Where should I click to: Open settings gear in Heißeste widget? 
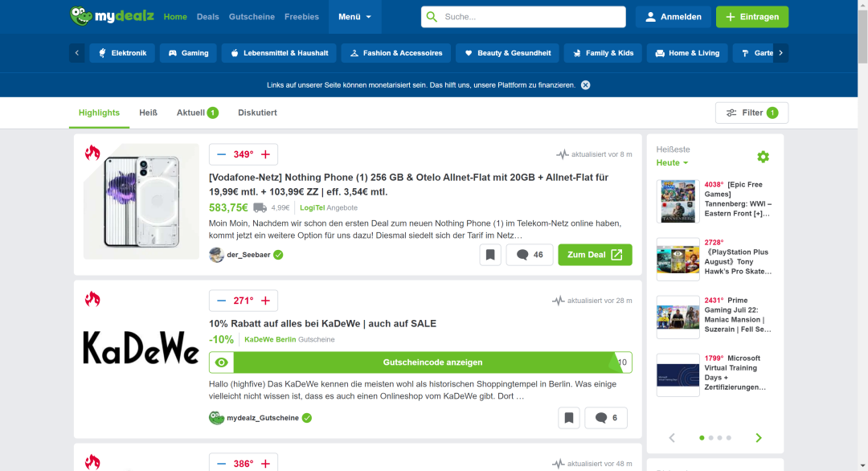(763, 157)
